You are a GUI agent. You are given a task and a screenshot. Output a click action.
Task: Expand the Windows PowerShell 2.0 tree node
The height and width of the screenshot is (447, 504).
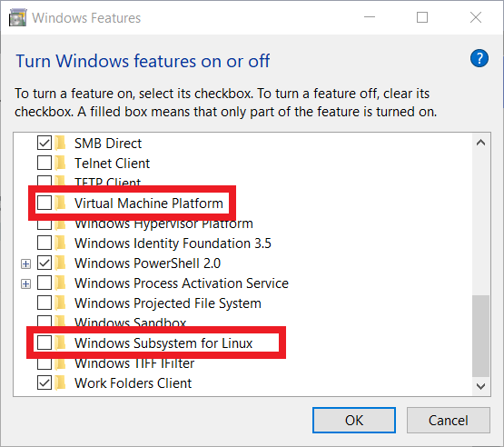(25, 264)
